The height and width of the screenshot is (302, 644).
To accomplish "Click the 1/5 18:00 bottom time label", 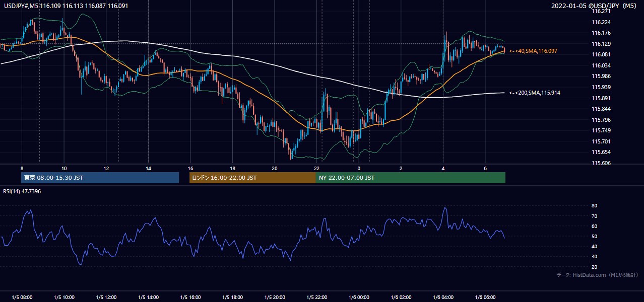I will tap(232, 297).
